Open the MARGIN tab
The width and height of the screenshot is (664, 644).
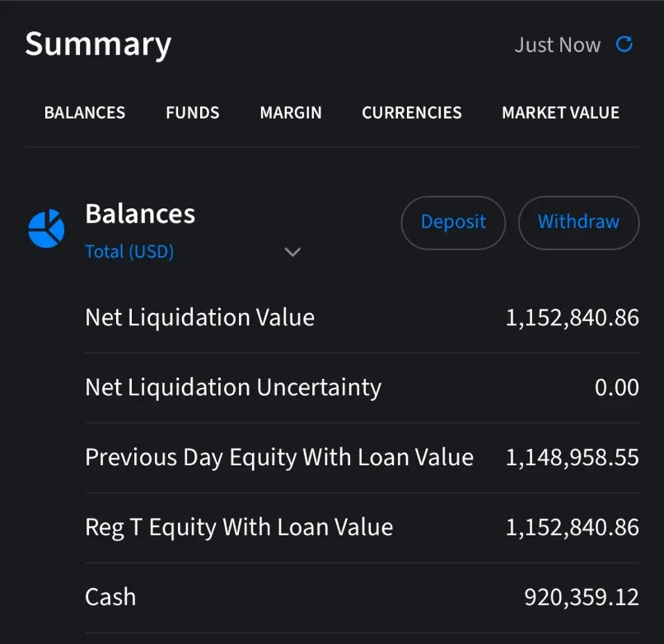click(x=291, y=113)
